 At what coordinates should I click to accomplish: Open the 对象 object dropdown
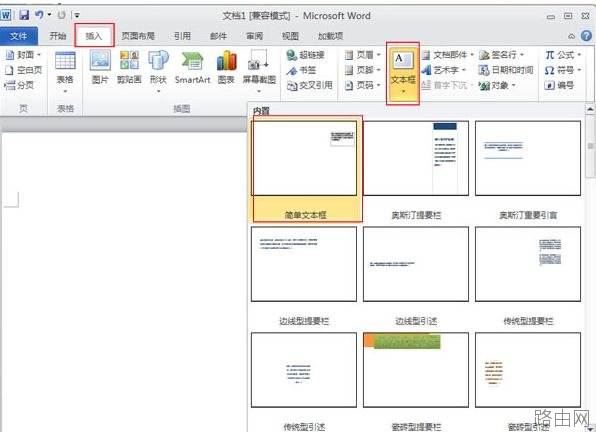click(x=497, y=85)
